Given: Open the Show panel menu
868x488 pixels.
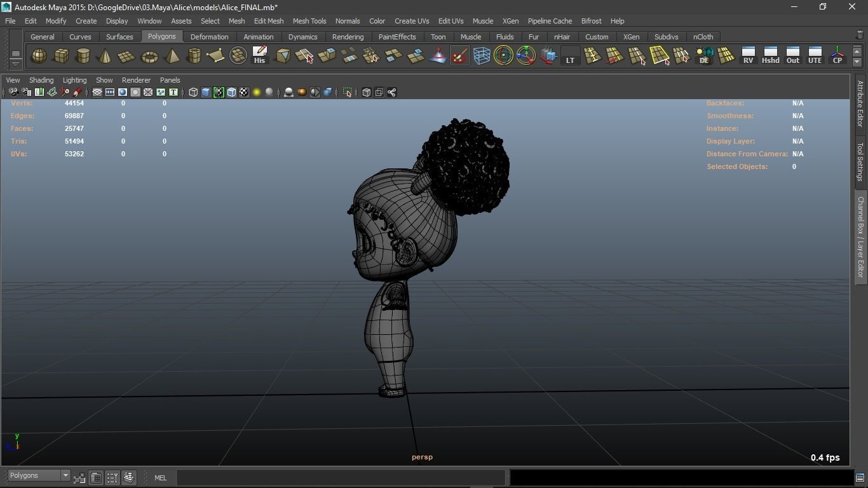Looking at the screenshot, I should (104, 80).
